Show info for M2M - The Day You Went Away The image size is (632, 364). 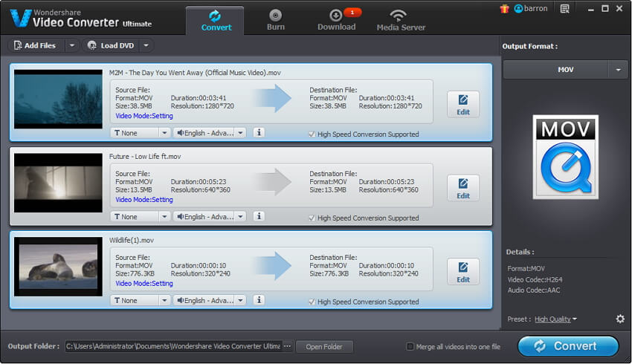259,132
